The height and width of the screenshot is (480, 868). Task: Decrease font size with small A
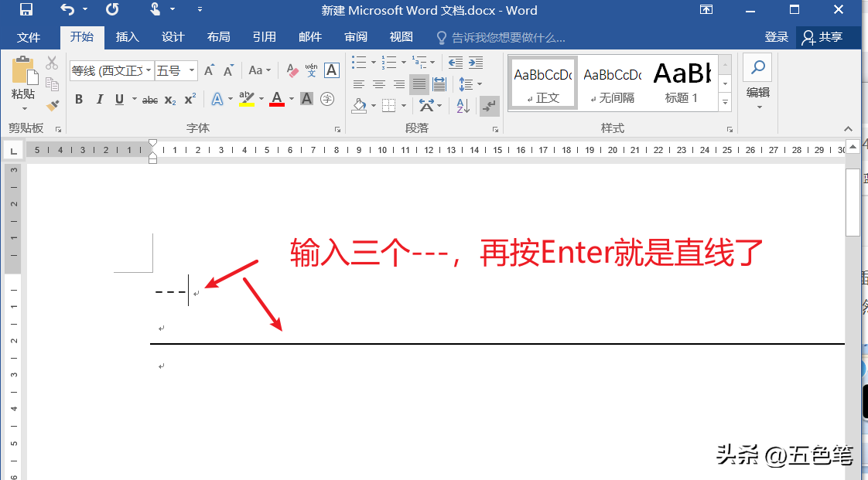point(228,70)
